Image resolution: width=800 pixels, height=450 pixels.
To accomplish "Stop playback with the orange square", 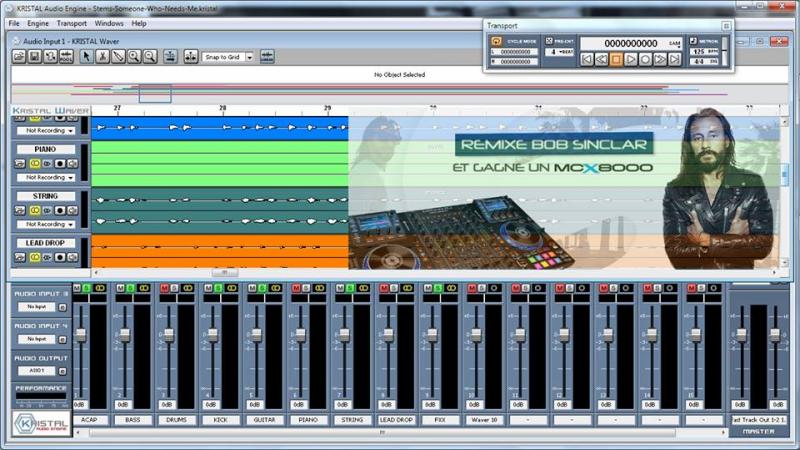I will pyautogui.click(x=616, y=60).
